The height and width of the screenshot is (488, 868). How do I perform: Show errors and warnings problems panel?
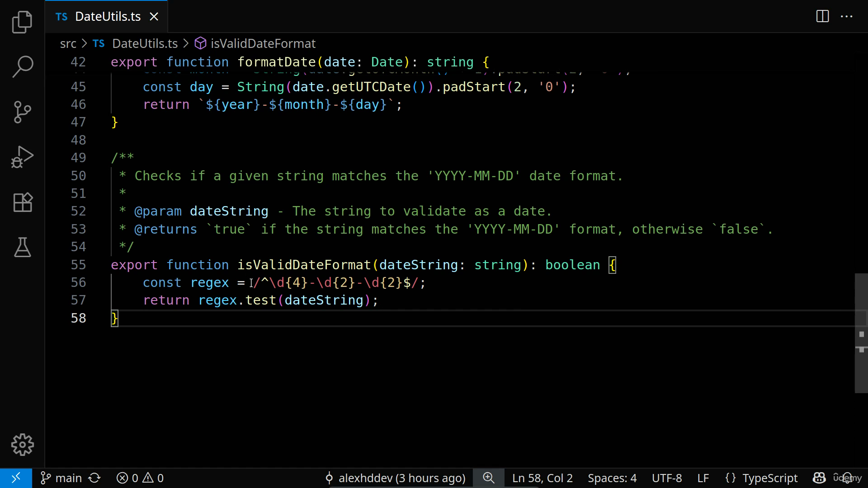click(x=140, y=478)
